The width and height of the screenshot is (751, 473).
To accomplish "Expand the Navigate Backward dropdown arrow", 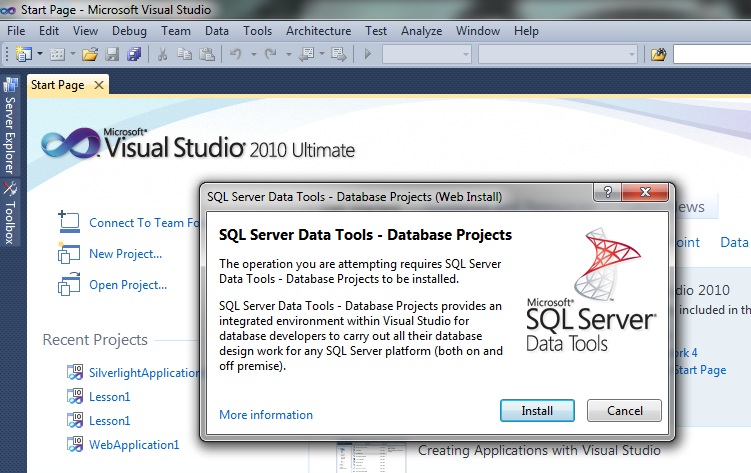I will pos(322,54).
